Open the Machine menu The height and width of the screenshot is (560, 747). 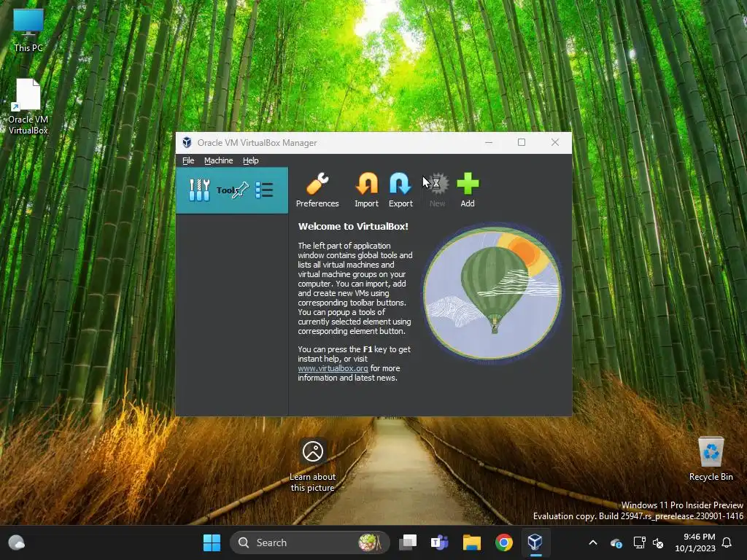pyautogui.click(x=219, y=160)
